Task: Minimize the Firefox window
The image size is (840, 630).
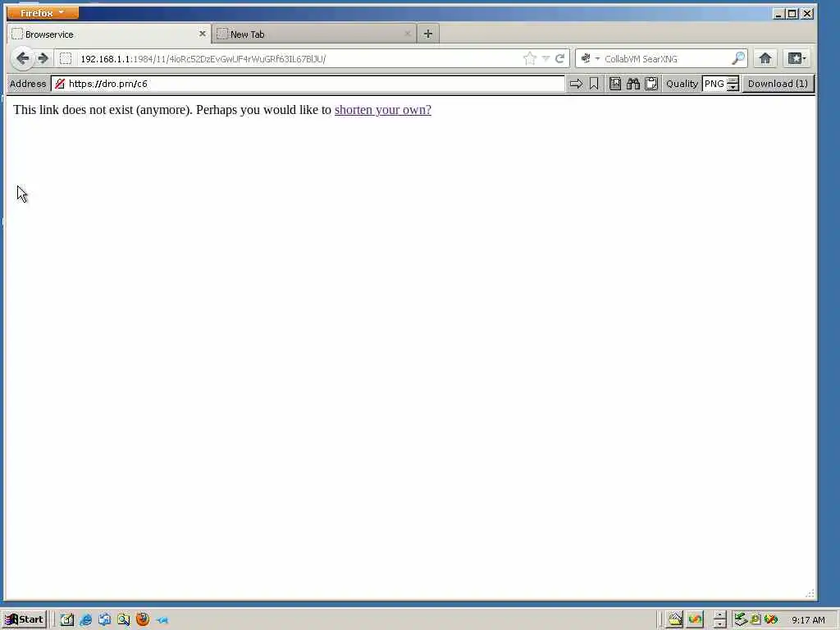Action: (x=778, y=13)
